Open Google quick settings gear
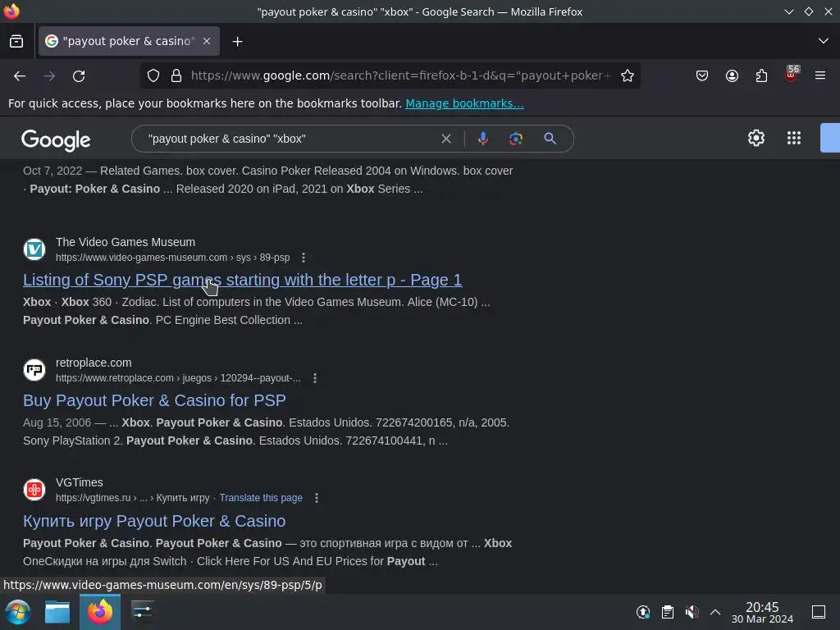840x630 pixels. click(x=756, y=138)
